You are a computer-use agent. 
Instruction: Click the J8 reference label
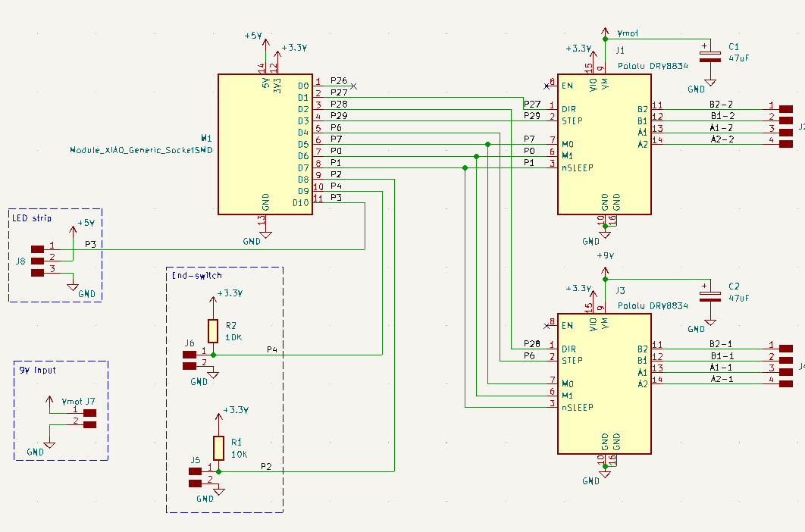20,261
